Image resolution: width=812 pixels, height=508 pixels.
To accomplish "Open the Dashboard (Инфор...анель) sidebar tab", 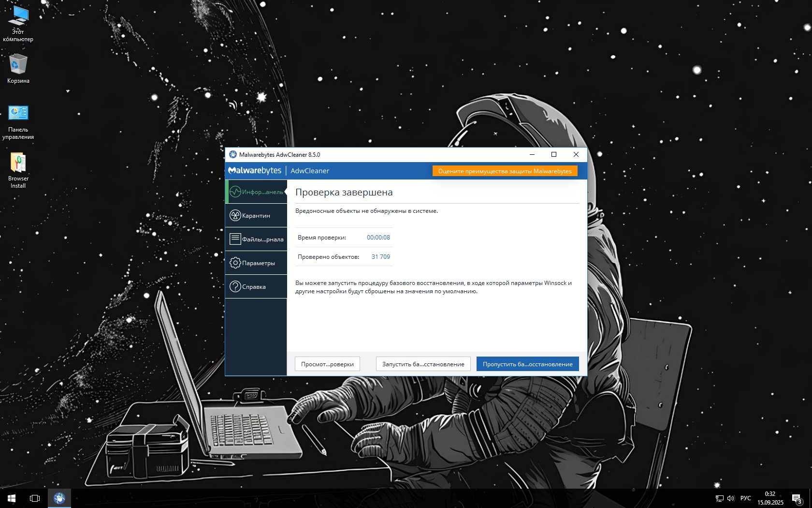I will (x=256, y=192).
